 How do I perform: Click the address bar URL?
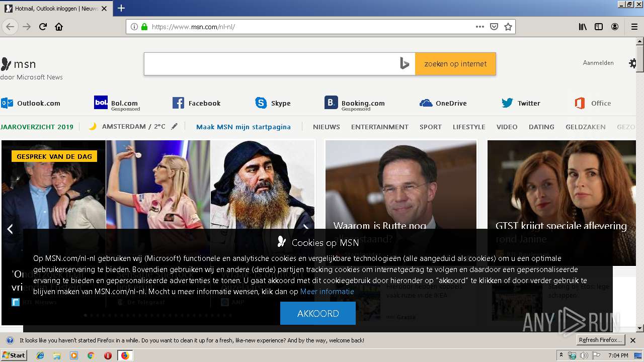click(x=193, y=27)
